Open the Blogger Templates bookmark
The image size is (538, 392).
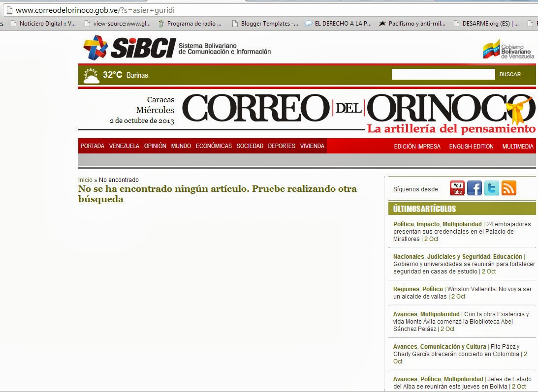click(x=265, y=24)
